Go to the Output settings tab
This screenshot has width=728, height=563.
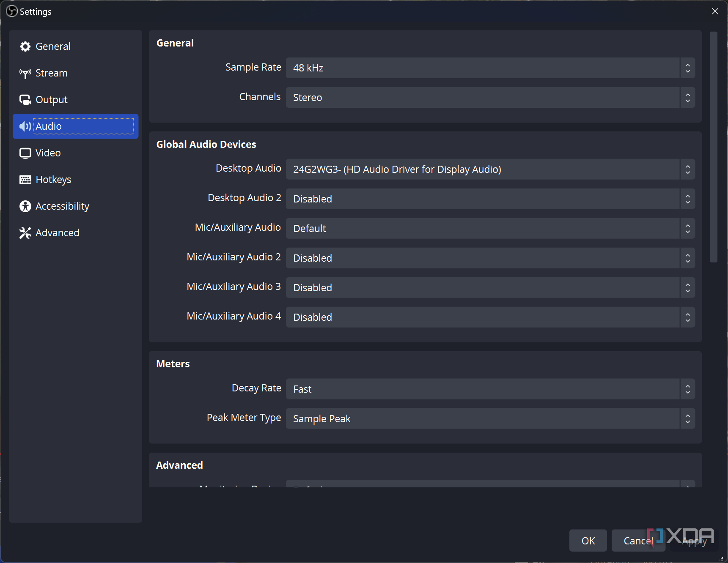tap(76, 100)
